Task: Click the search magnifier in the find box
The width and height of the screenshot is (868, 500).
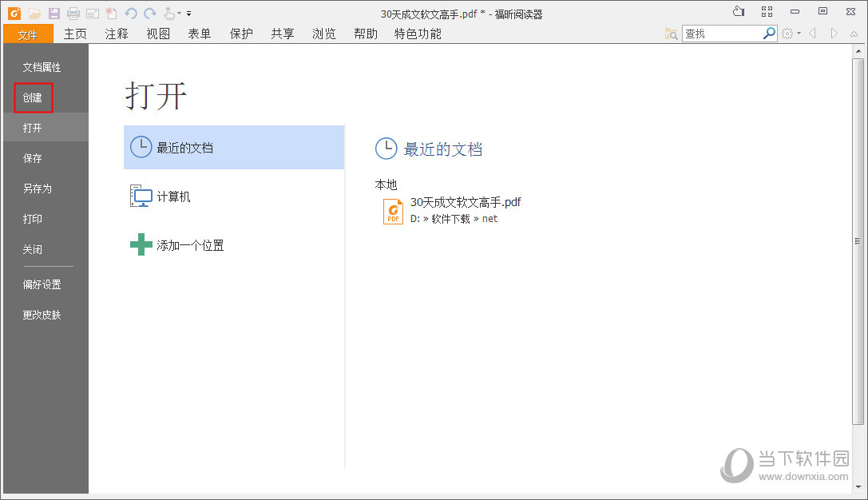Action: (767, 33)
